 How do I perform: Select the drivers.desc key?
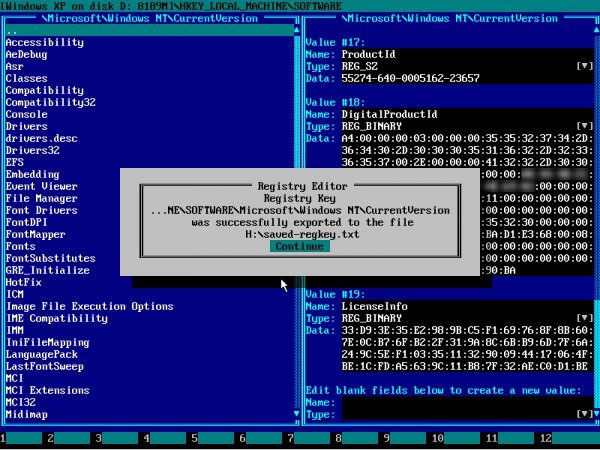tap(42, 138)
